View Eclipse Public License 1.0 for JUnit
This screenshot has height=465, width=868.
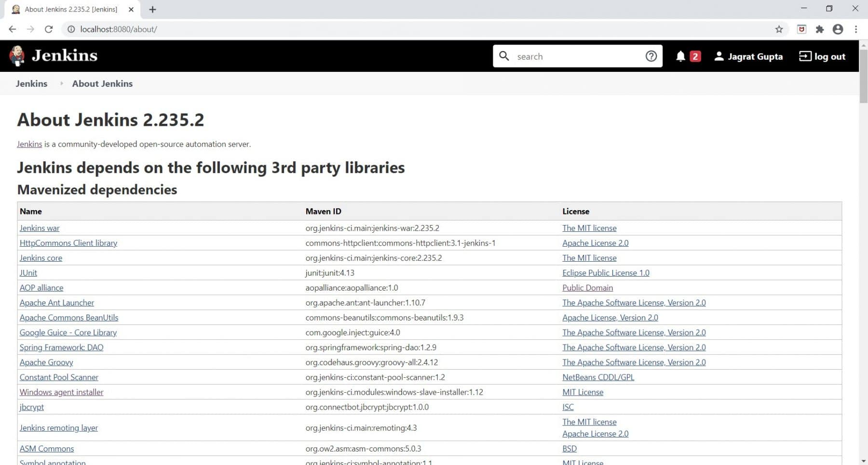(605, 273)
